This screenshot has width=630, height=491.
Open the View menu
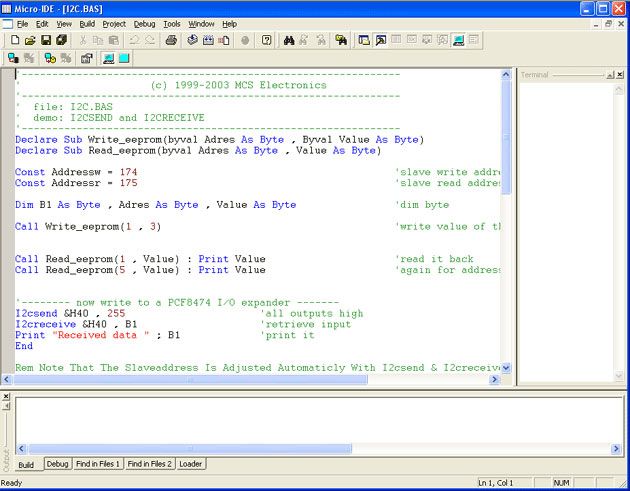click(64, 24)
